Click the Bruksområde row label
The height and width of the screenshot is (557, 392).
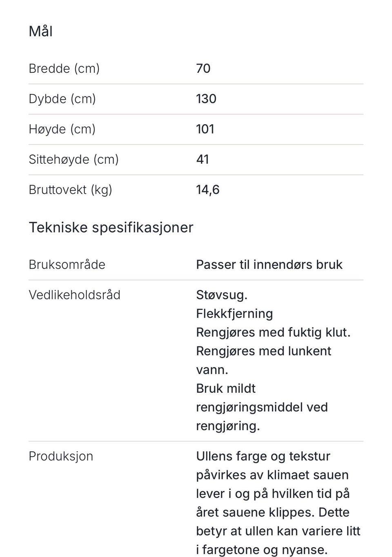tap(67, 265)
